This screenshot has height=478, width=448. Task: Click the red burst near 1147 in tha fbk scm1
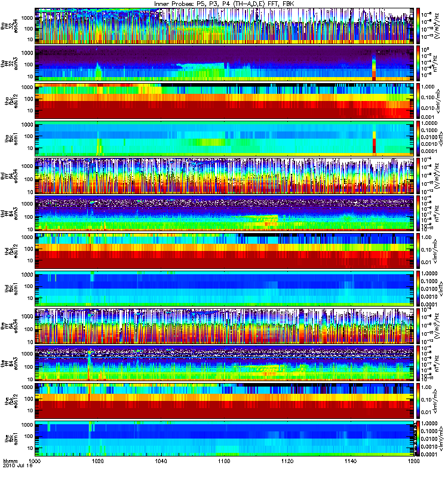coord(375,145)
